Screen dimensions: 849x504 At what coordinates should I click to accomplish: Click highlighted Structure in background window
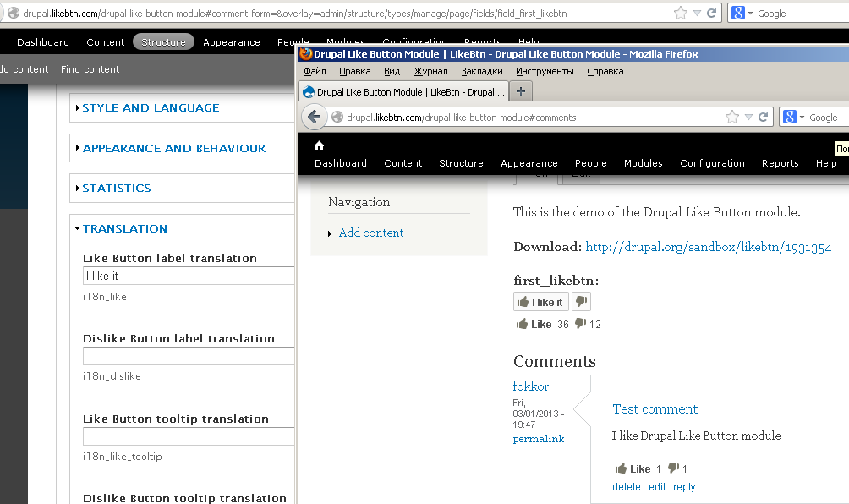click(163, 41)
